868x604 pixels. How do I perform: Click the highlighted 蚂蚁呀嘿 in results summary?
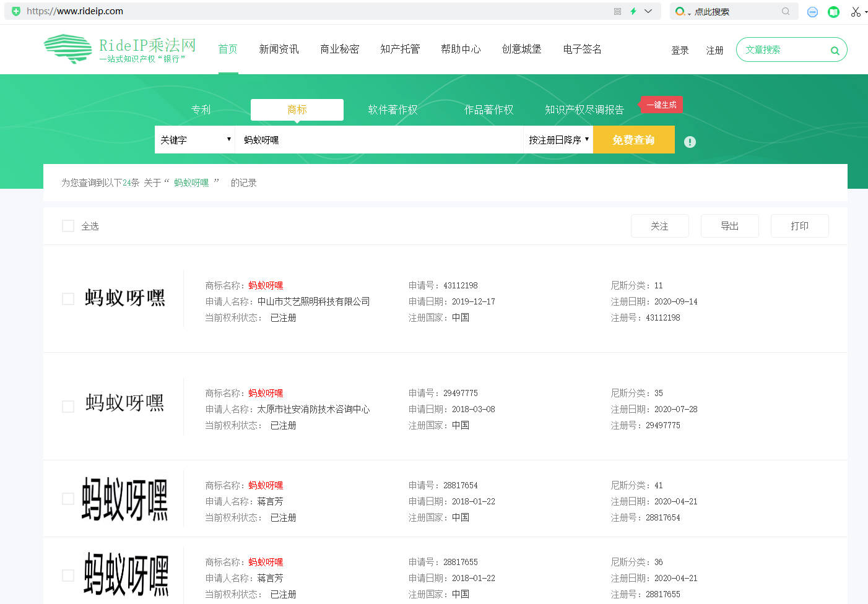(191, 183)
